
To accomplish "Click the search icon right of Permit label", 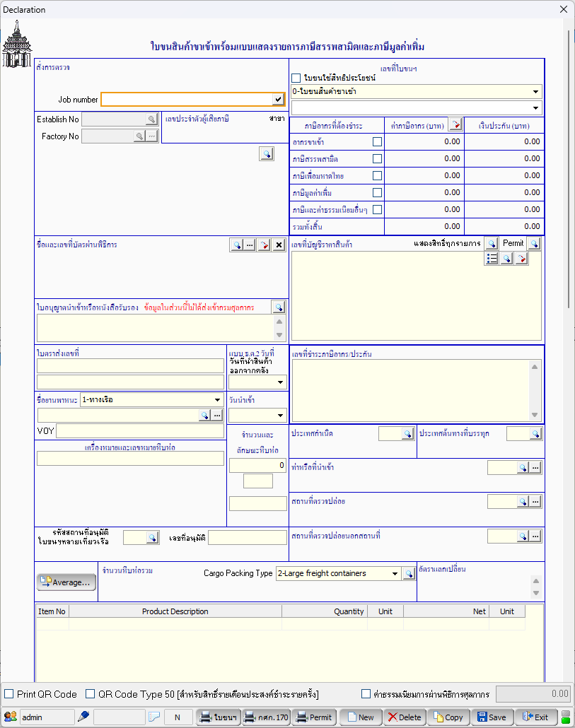I will pos(534,244).
